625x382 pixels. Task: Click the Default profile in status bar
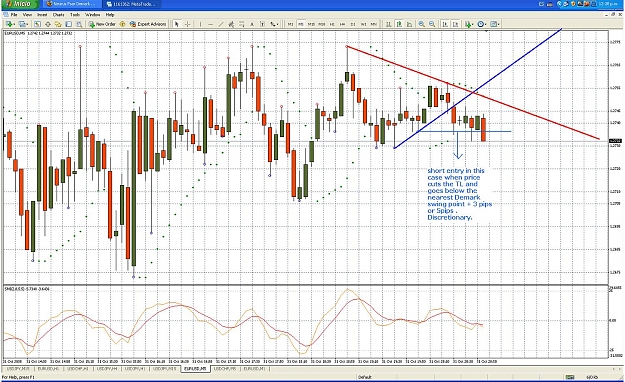pyautogui.click(x=364, y=377)
